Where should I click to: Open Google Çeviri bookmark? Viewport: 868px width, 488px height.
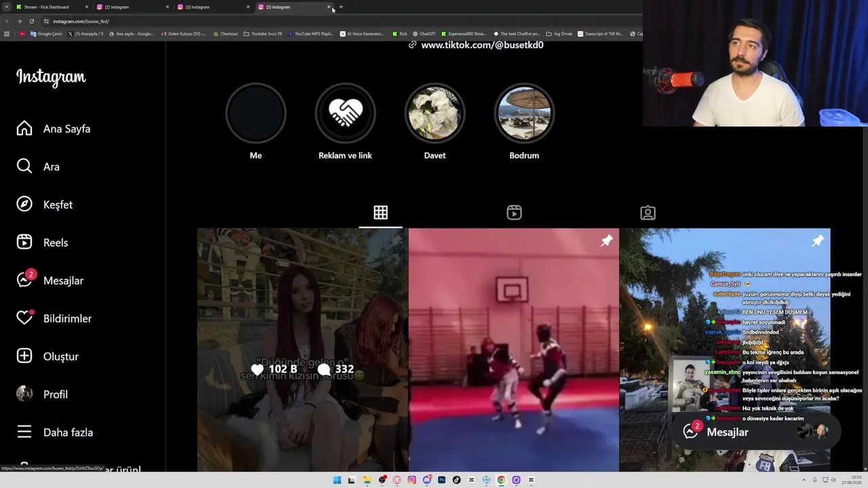coord(45,34)
